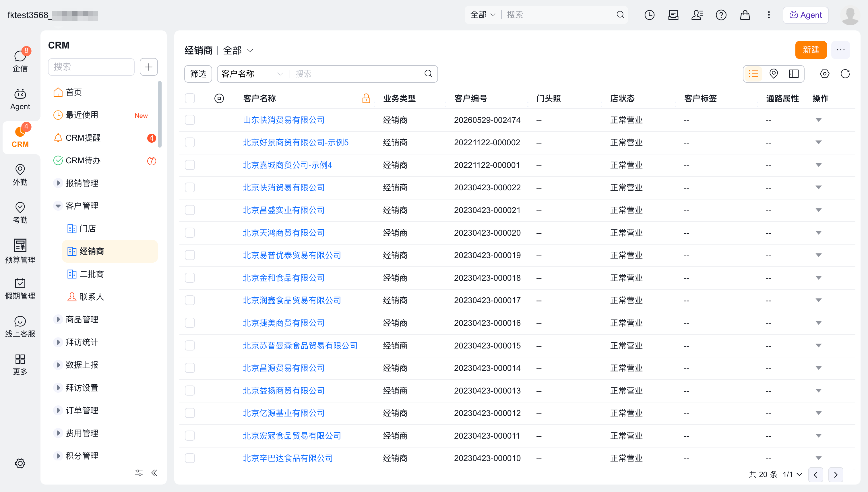868x492 pixels.
Task: Switch to split panel view
Action: click(x=794, y=74)
